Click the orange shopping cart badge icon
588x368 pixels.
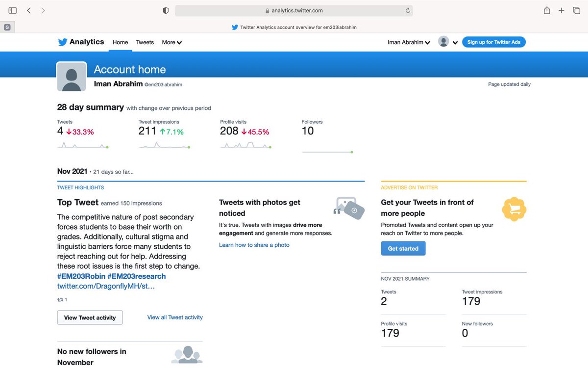[514, 209]
